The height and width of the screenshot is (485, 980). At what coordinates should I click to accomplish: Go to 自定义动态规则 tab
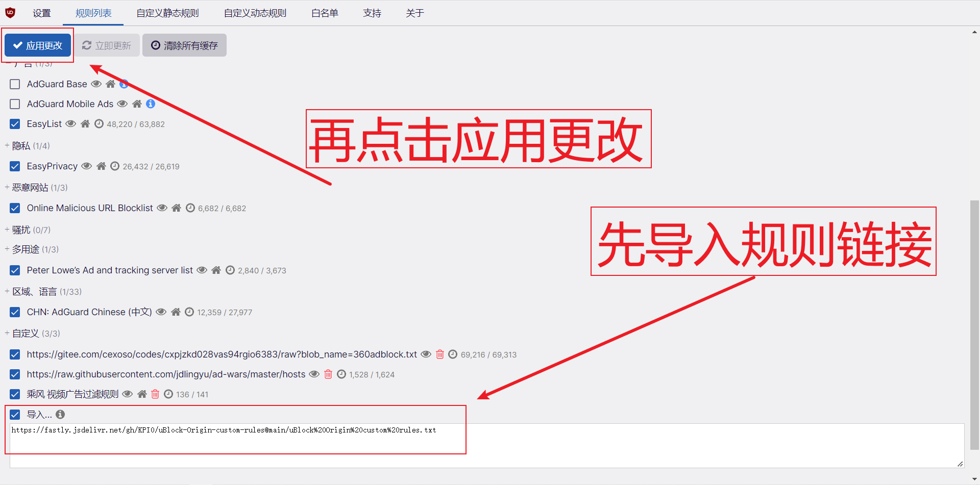255,13
